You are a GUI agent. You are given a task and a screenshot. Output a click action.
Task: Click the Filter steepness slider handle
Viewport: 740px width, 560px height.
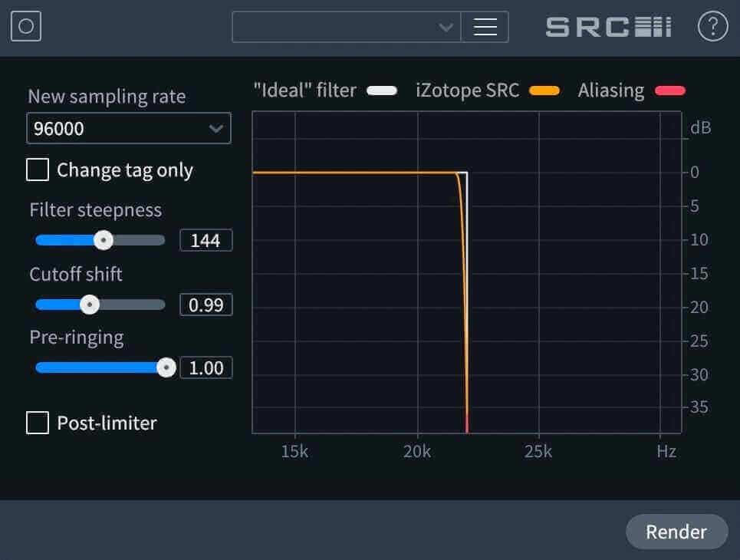104,240
